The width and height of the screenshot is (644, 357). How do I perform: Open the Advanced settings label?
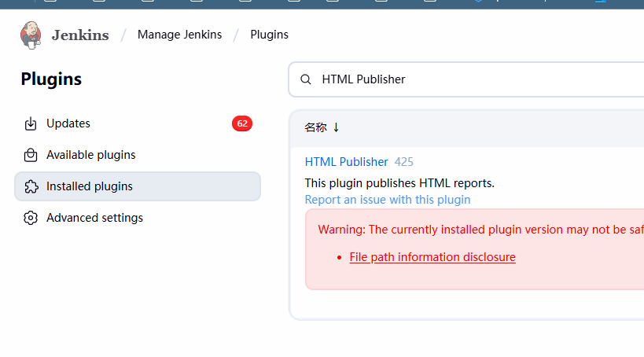pos(94,218)
